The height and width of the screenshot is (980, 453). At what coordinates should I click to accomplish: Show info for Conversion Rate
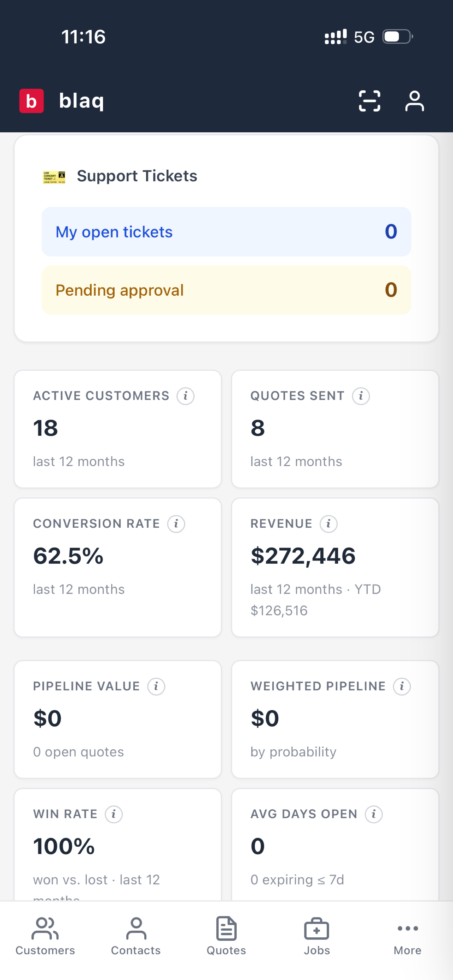click(x=176, y=524)
